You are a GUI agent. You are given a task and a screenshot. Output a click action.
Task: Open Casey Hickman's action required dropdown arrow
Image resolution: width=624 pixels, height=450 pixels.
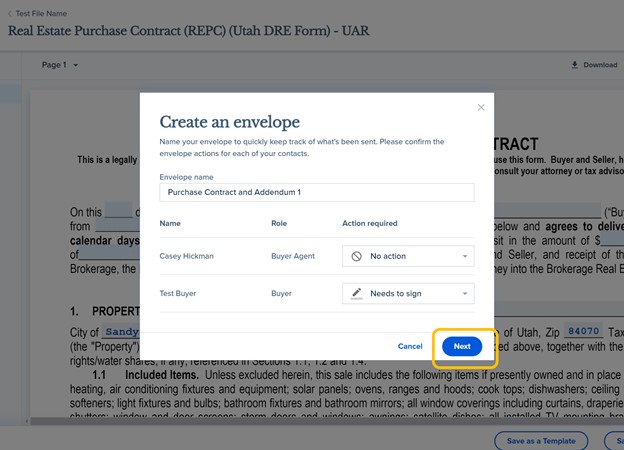pos(465,256)
